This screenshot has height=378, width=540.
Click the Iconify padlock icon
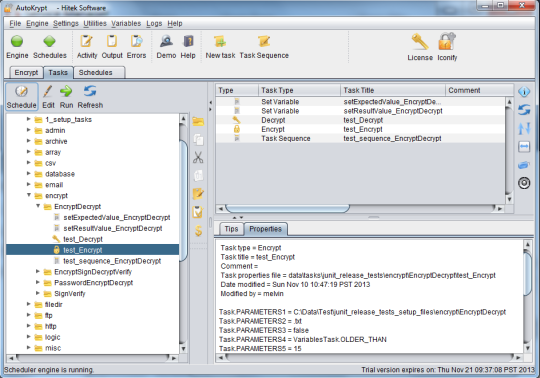coord(447,42)
